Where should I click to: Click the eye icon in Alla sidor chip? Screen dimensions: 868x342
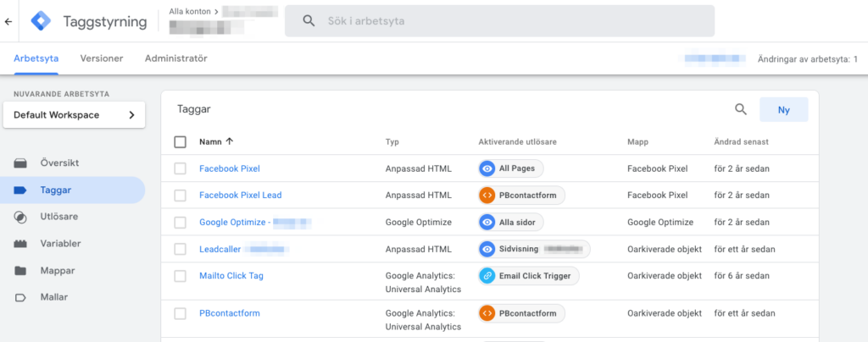point(487,222)
